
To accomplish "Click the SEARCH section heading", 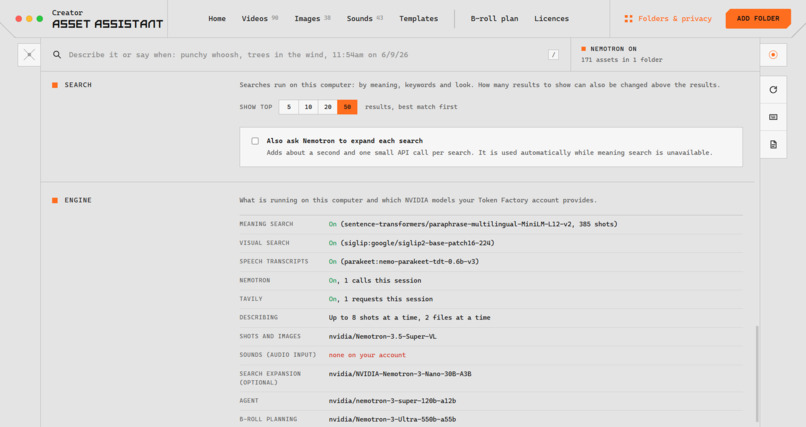I will pyautogui.click(x=78, y=85).
